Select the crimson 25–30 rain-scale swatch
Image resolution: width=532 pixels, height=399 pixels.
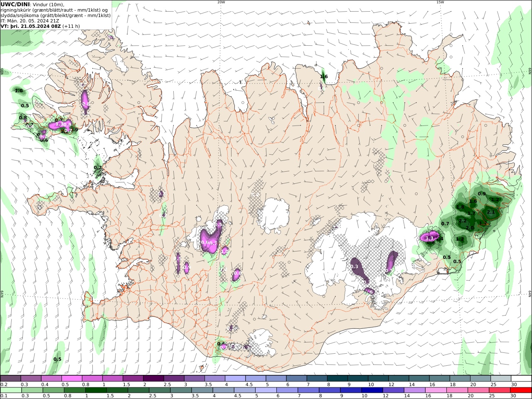(500, 390)
